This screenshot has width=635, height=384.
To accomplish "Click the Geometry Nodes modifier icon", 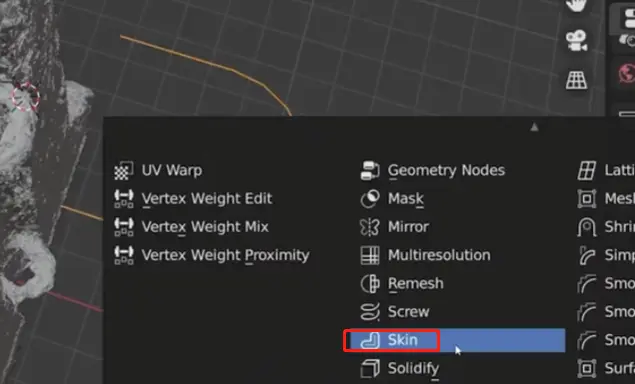I will 370,171.
